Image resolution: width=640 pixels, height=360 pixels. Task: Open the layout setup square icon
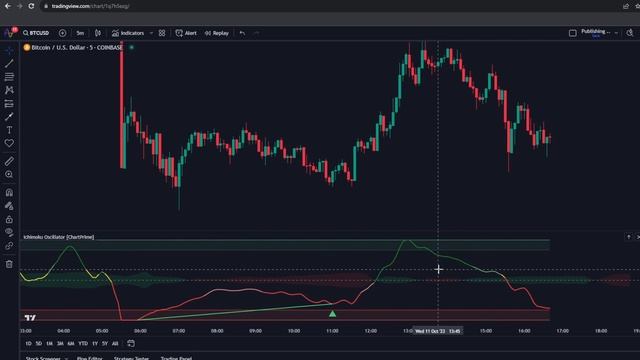tap(573, 33)
